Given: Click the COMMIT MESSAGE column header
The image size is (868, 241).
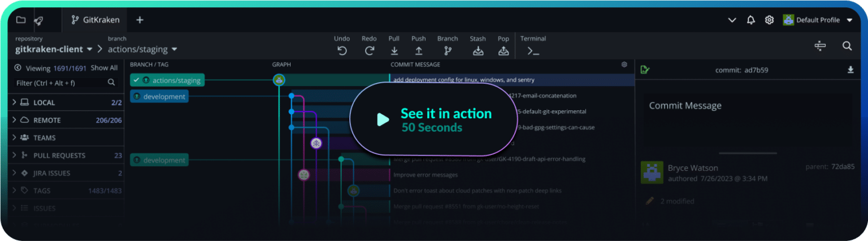Looking at the screenshot, I should coord(415,64).
